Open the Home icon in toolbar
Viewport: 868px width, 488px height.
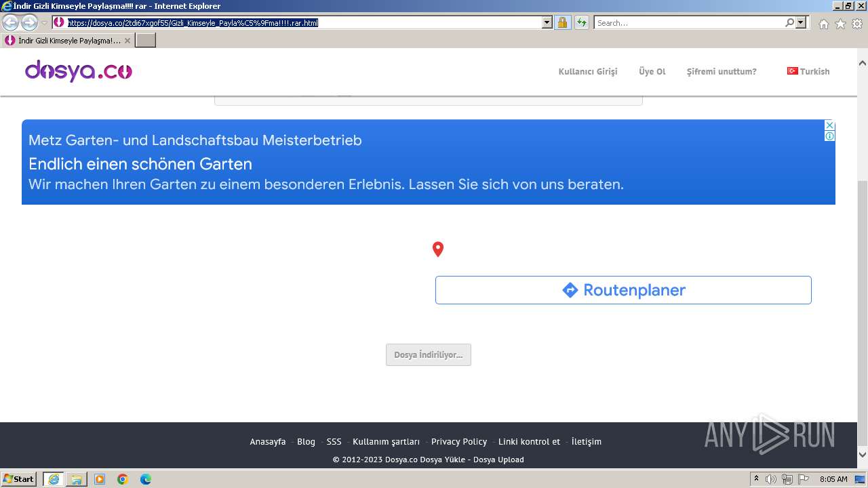pyautogui.click(x=823, y=24)
